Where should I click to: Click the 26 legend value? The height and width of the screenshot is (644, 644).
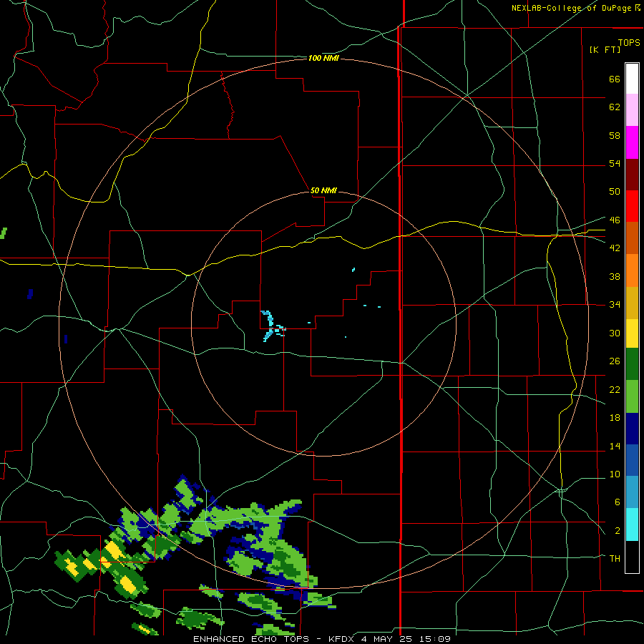(615, 361)
